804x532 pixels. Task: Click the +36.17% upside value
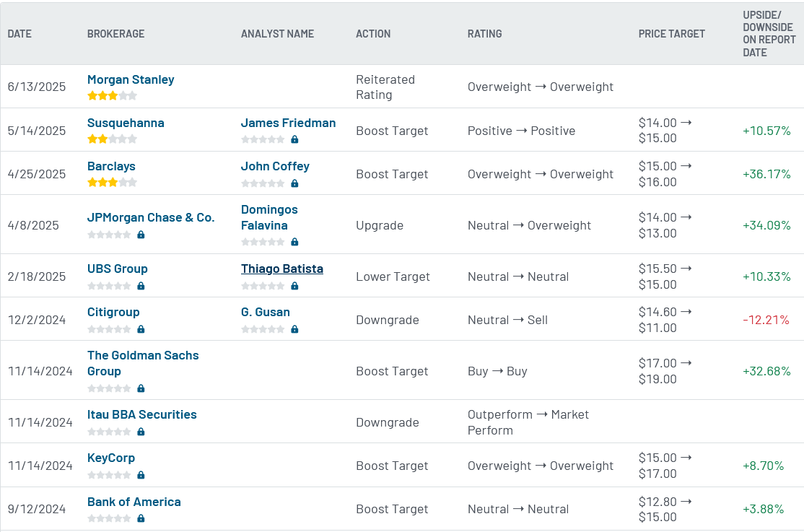[x=766, y=174]
